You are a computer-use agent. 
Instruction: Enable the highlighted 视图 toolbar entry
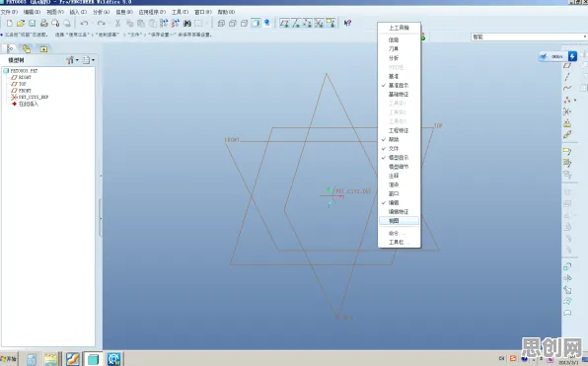click(399, 221)
